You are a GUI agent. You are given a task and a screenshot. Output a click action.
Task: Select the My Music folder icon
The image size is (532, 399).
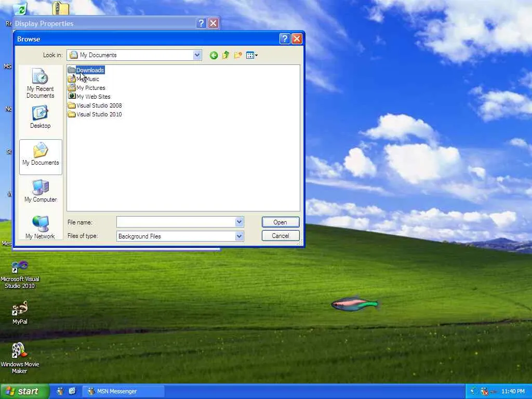tap(71, 79)
